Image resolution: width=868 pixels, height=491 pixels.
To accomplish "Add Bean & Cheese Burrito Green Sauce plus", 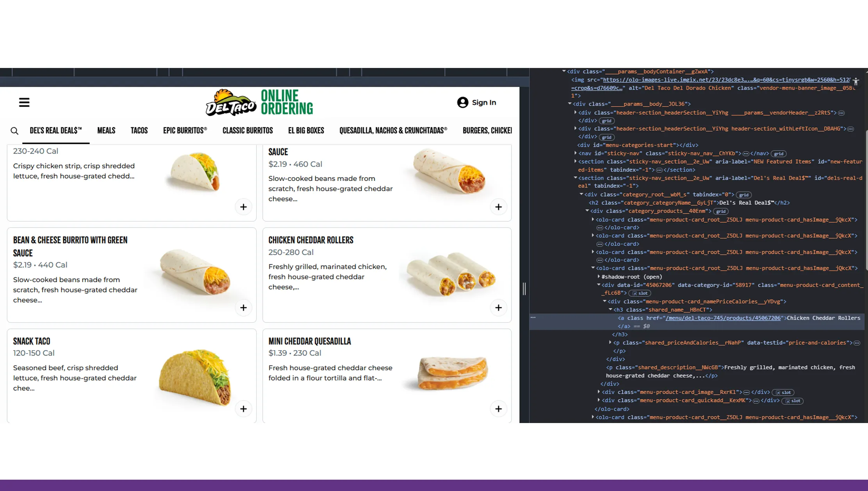I will [243, 308].
